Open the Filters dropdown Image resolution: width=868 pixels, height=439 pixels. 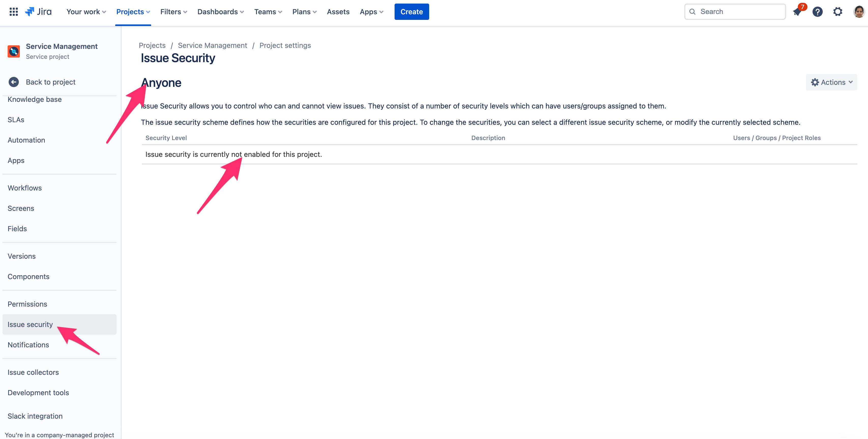pos(173,12)
